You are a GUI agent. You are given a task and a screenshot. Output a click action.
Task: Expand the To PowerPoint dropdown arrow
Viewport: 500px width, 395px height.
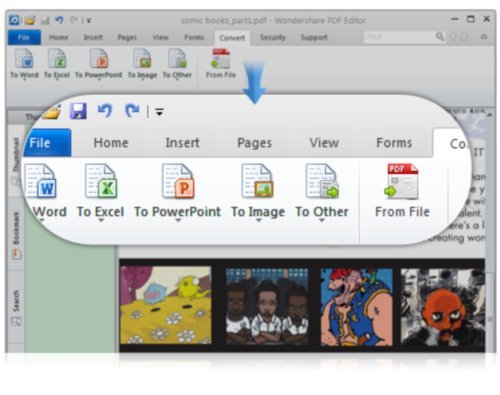coord(178,220)
